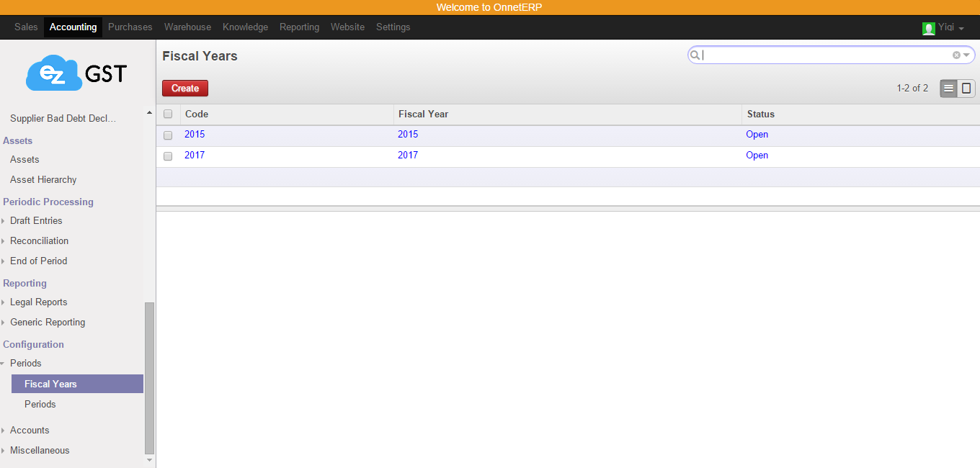
Task: Open the Settings menu
Action: coord(393,27)
